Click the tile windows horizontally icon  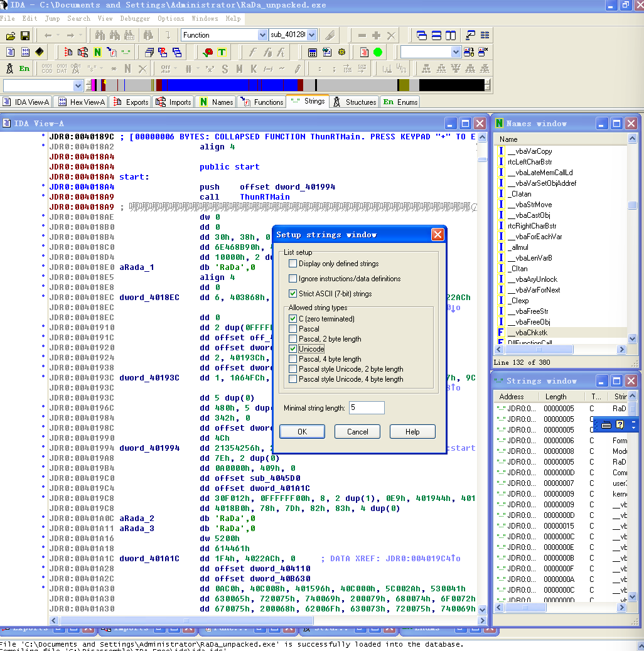436,35
